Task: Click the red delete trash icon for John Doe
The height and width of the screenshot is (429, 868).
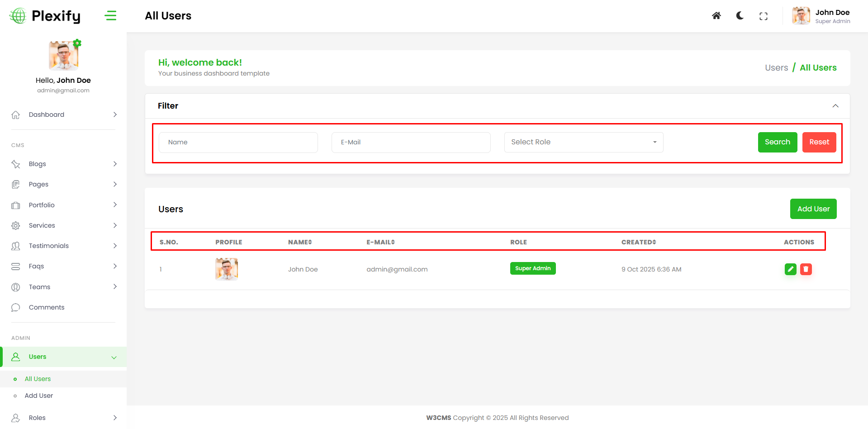Action: 806,269
